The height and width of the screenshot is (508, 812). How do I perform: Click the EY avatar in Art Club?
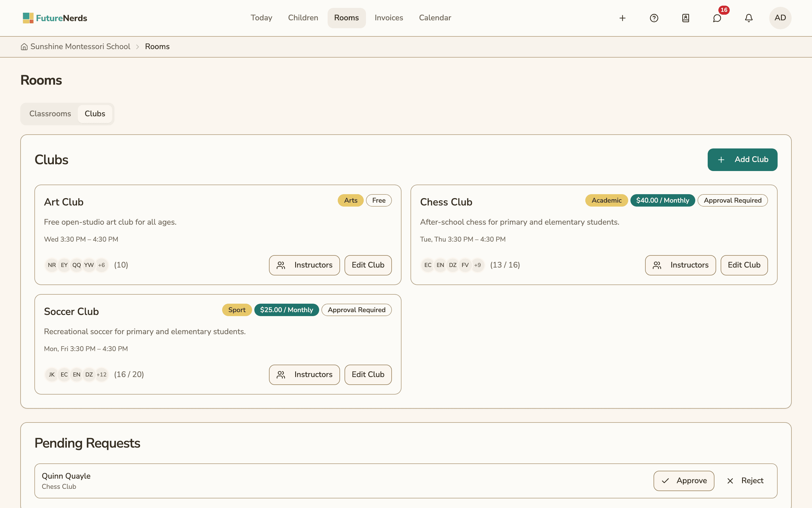point(64,265)
